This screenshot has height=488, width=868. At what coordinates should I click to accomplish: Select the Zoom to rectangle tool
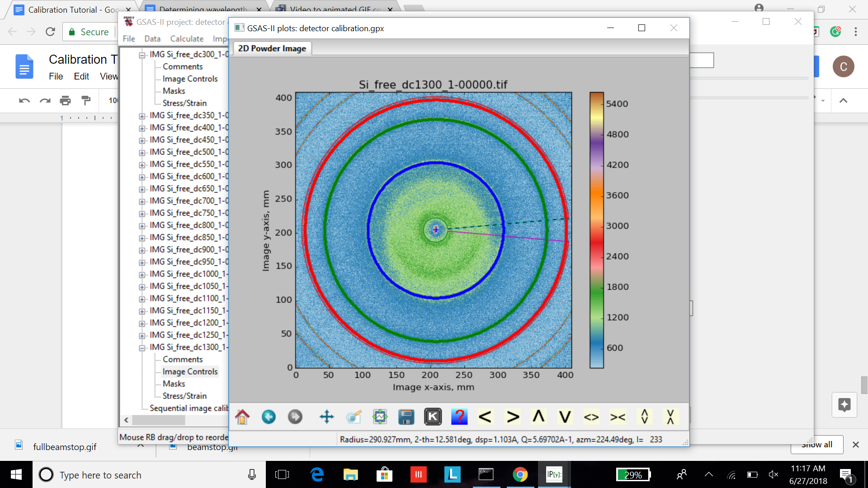coord(354,417)
